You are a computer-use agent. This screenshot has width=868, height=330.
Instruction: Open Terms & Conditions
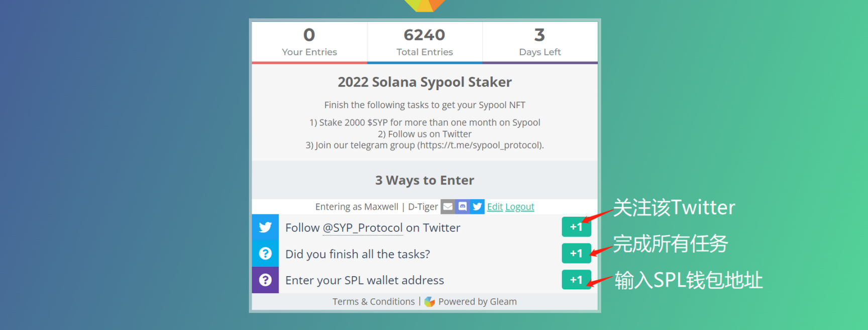(x=373, y=302)
